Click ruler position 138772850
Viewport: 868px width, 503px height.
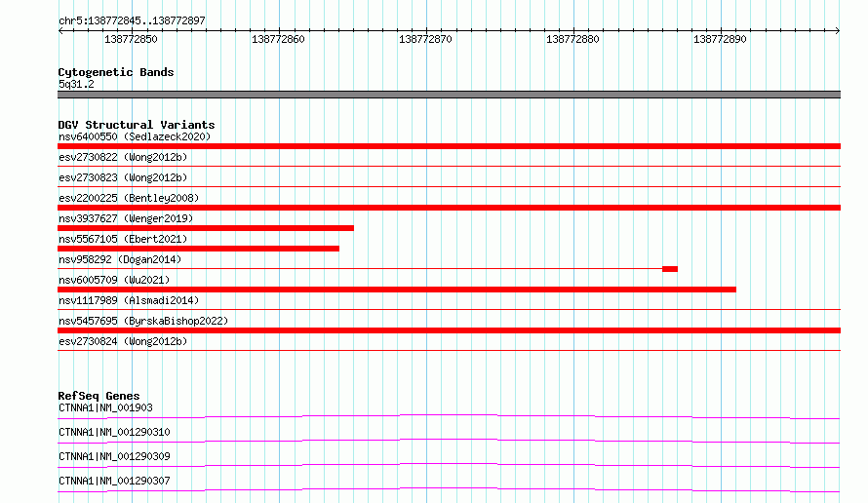(x=132, y=39)
